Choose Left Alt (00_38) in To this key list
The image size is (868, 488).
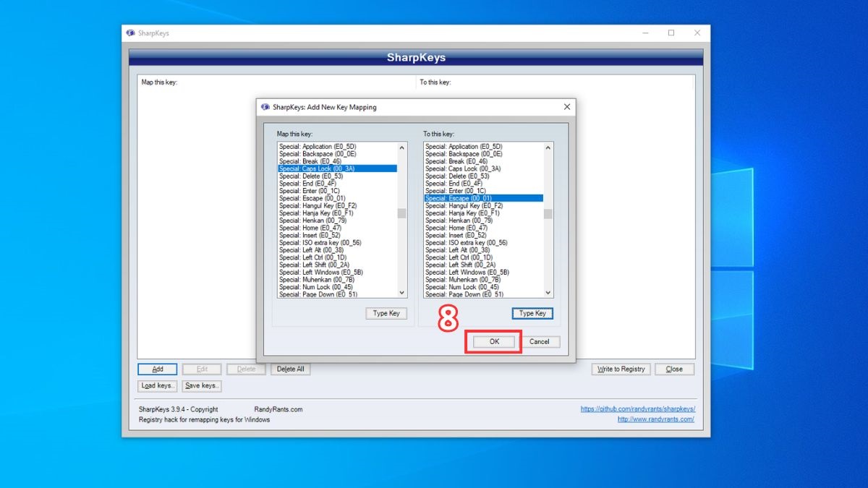(484, 250)
